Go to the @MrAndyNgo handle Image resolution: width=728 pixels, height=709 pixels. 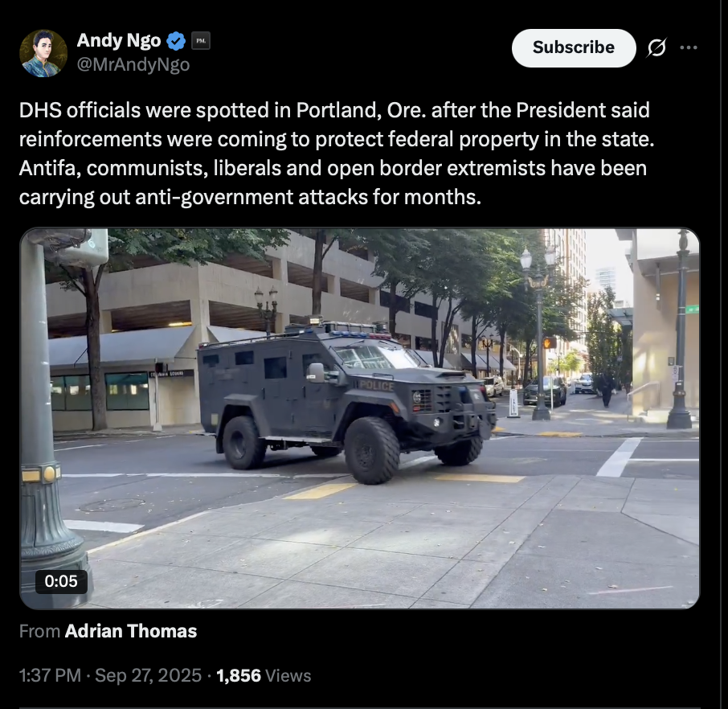pyautogui.click(x=133, y=64)
